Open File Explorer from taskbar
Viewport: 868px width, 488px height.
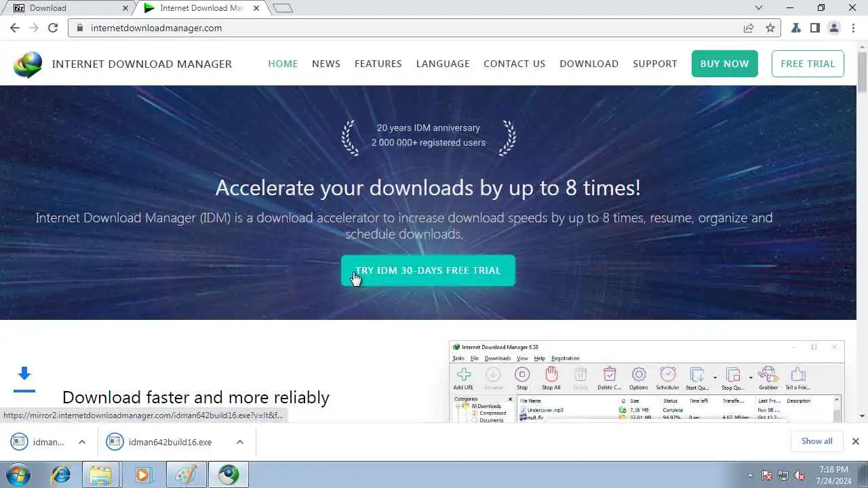point(100,474)
